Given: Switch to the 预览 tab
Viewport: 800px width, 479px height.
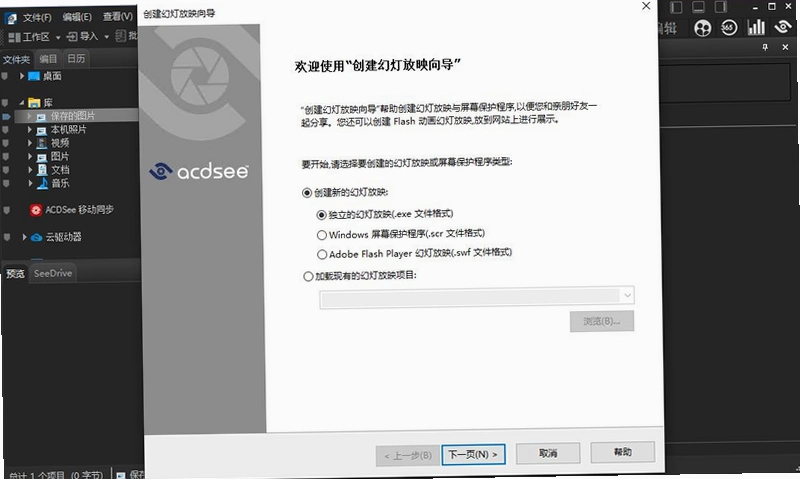Looking at the screenshot, I should [15, 274].
